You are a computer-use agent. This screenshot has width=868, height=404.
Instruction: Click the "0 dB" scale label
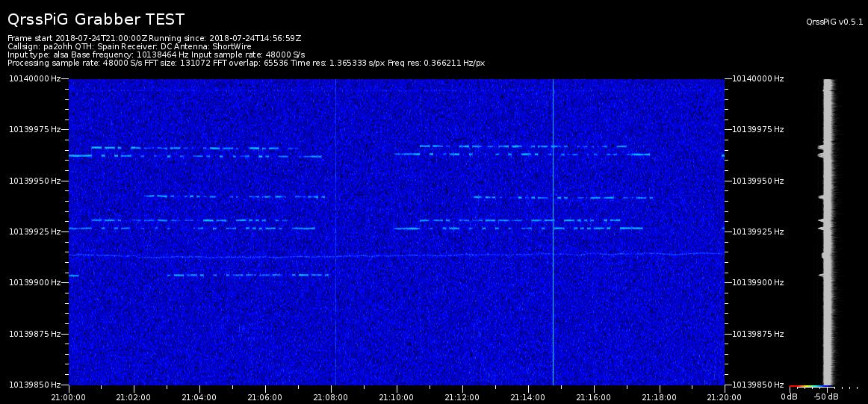[x=790, y=397]
